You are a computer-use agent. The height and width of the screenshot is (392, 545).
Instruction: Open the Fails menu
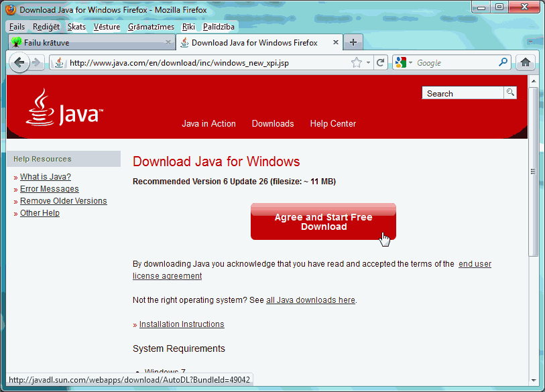[17, 27]
